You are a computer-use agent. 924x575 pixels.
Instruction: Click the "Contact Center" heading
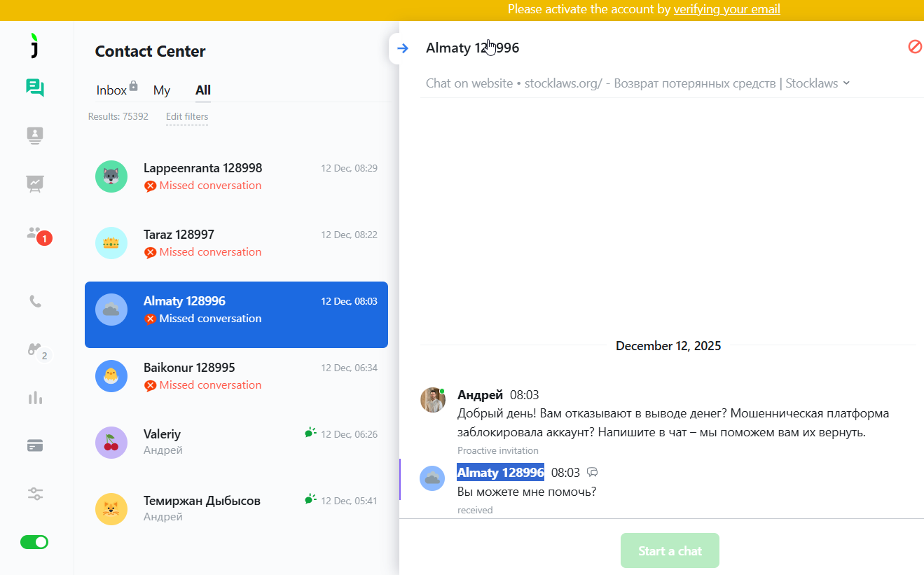(150, 51)
